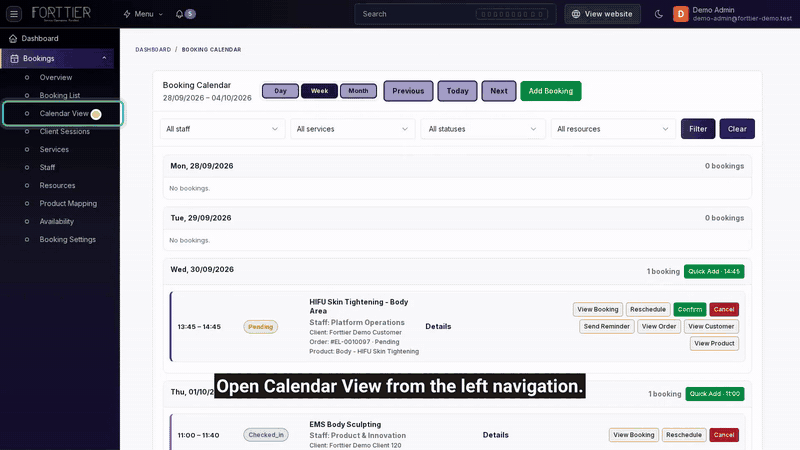Click the EMS Body Sculpting title
The height and width of the screenshot is (450, 800).
(345, 424)
